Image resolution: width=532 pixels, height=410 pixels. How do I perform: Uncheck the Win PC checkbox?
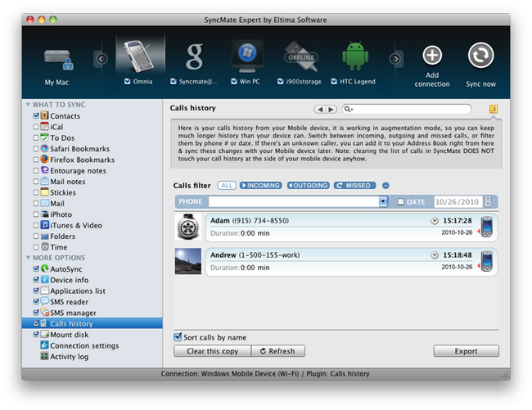234,81
